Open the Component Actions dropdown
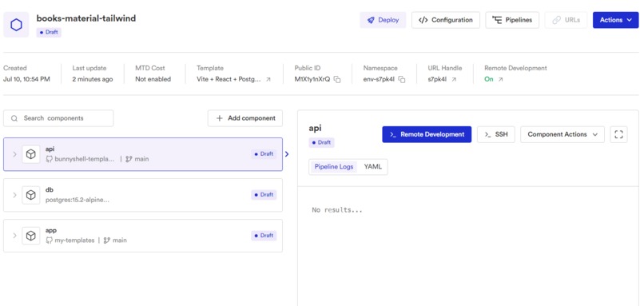The image size is (644, 306). 563,134
